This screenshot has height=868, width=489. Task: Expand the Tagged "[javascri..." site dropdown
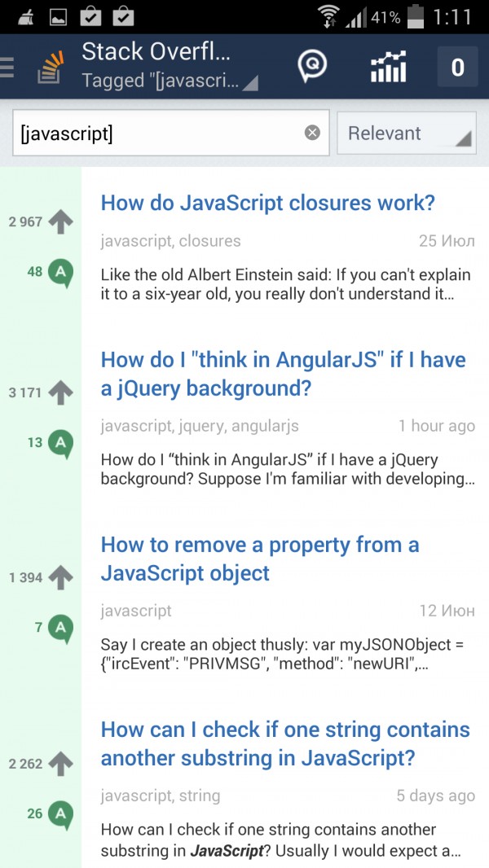[x=170, y=81]
